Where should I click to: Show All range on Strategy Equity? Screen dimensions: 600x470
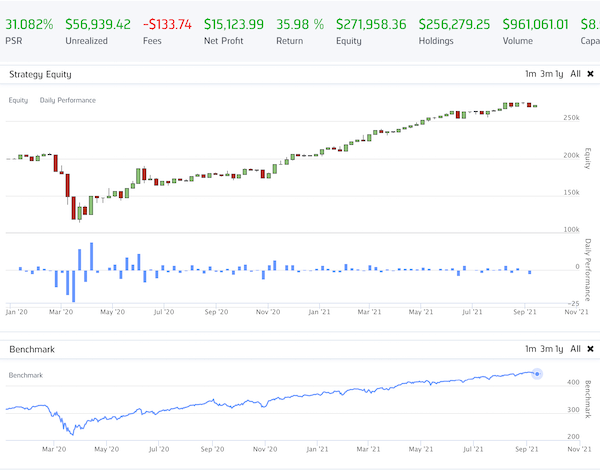click(575, 74)
